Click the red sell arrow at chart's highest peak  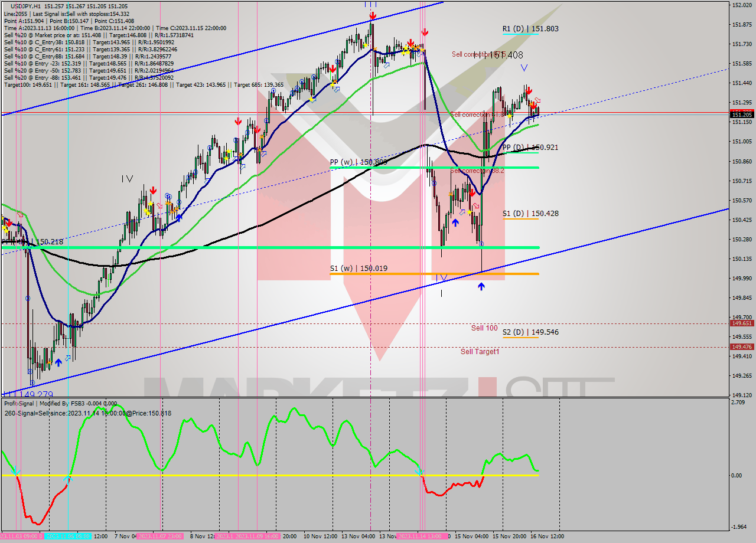point(373,15)
